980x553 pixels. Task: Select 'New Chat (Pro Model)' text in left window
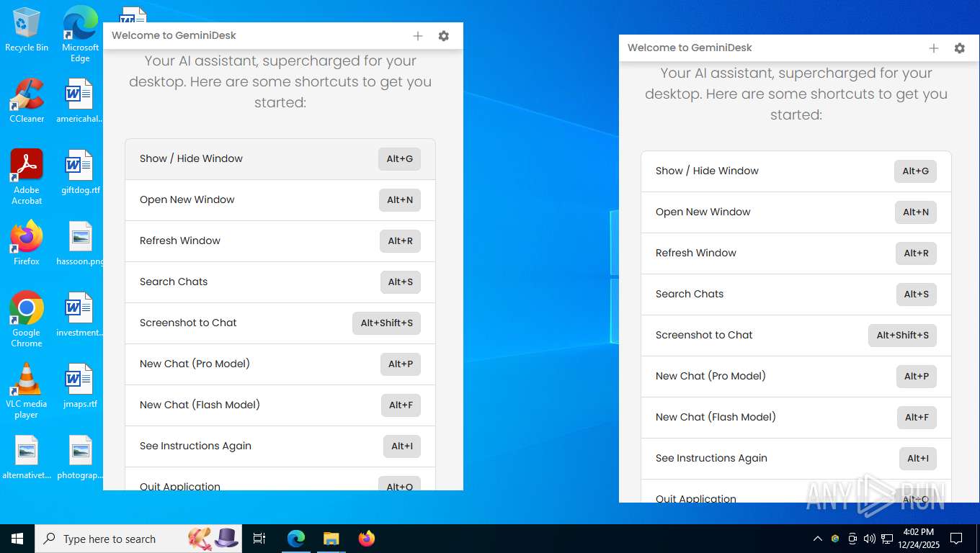(x=195, y=364)
